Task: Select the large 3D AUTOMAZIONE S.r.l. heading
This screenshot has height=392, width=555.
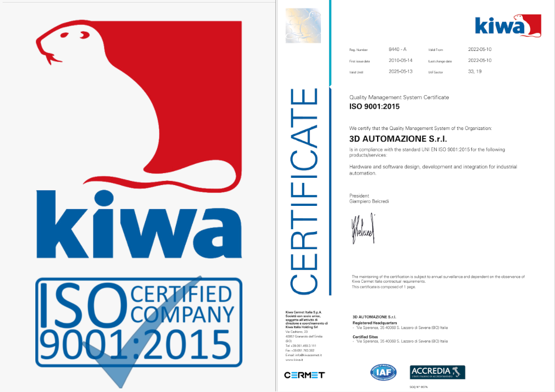Action: tap(398, 139)
